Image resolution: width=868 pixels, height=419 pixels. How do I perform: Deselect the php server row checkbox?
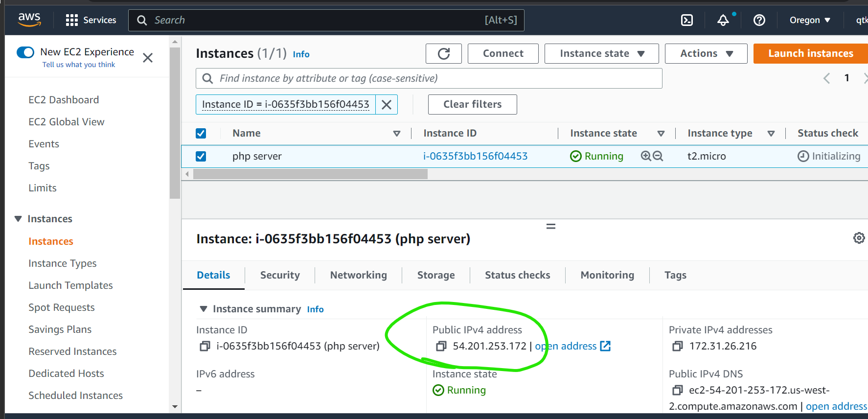[x=201, y=156]
